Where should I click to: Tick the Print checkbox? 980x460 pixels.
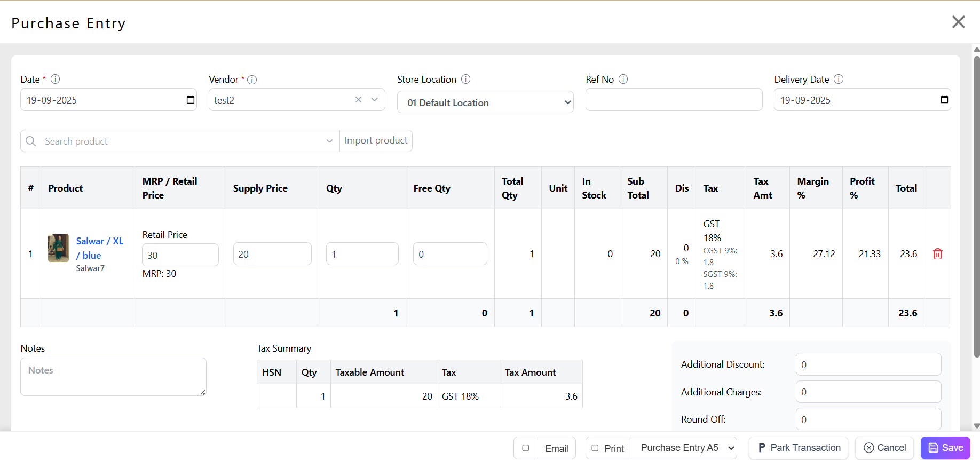tap(595, 448)
